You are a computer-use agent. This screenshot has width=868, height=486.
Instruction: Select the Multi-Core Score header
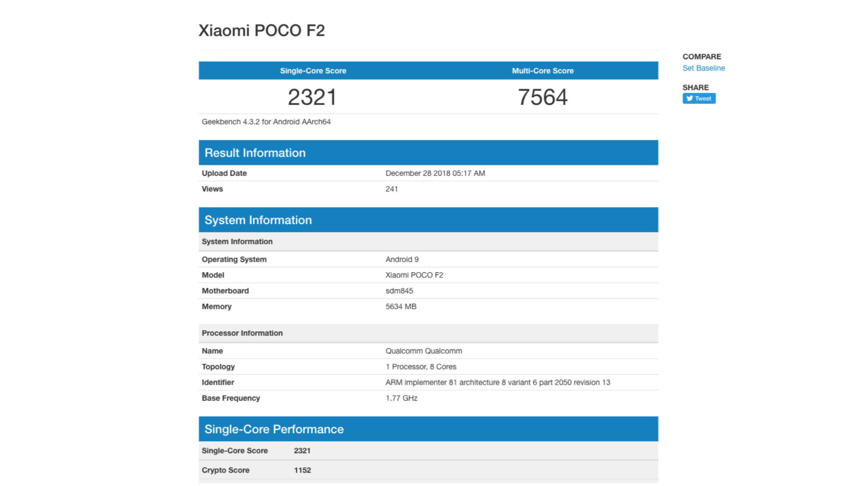pos(542,71)
